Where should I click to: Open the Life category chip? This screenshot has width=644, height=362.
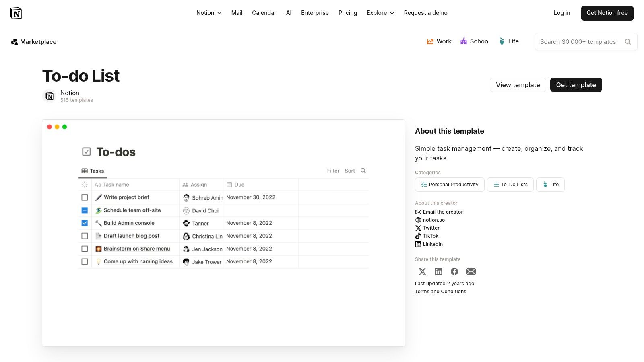550,185
